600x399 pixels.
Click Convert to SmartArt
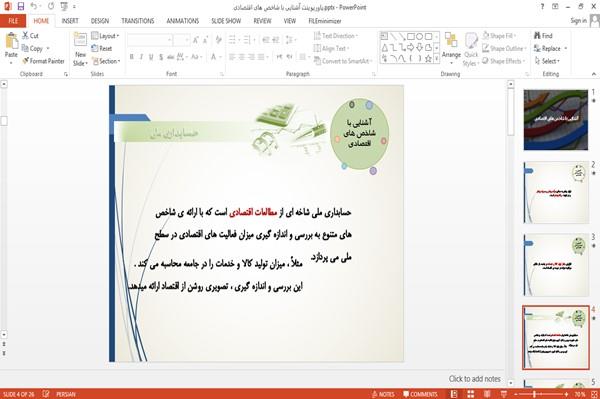pos(342,61)
